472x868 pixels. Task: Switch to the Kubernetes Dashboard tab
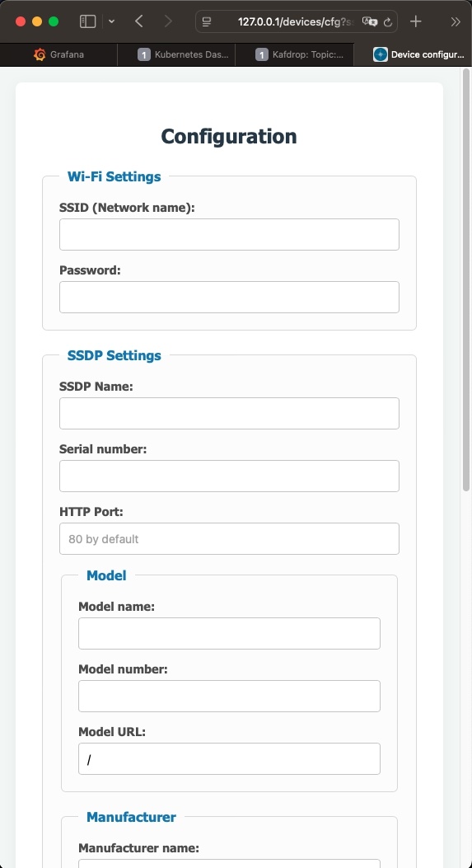pyautogui.click(x=176, y=54)
